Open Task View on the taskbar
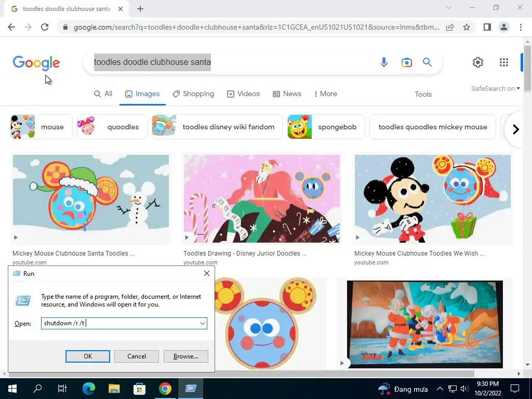 coord(62,389)
